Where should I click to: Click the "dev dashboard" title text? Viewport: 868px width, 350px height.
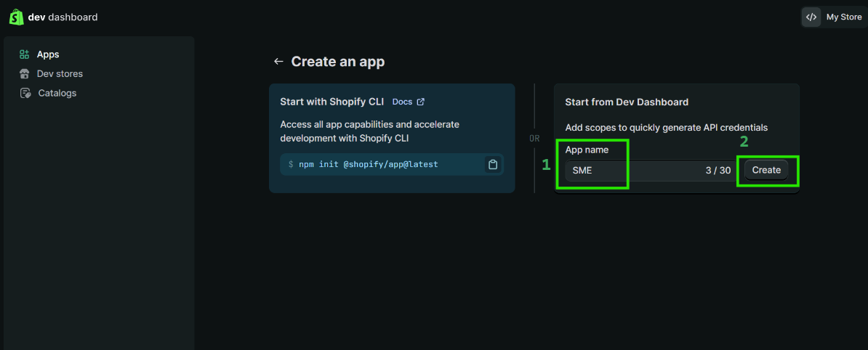(x=63, y=17)
